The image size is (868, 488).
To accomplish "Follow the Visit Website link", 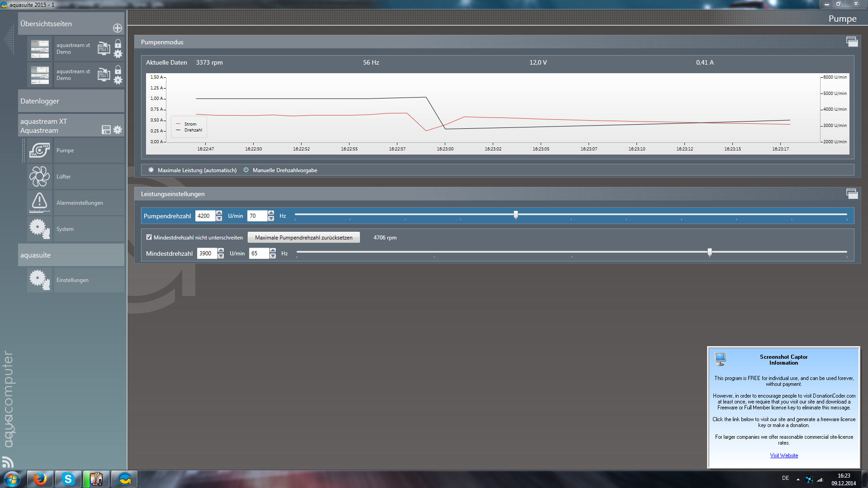I will [x=784, y=455].
